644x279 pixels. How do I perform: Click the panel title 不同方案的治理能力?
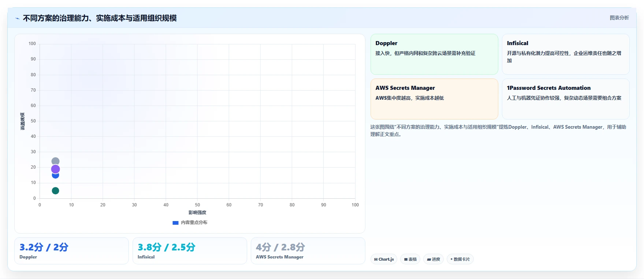pyautogui.click(x=100, y=18)
